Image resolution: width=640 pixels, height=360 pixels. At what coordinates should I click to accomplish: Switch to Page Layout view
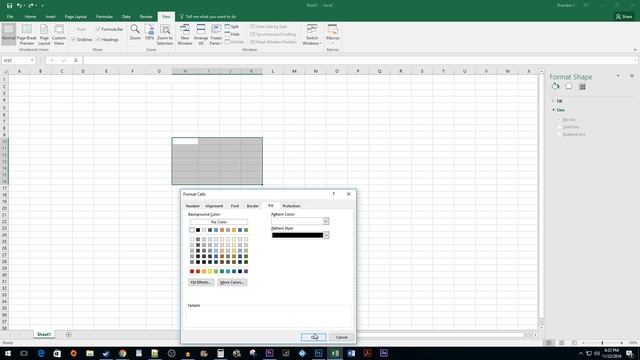44,34
